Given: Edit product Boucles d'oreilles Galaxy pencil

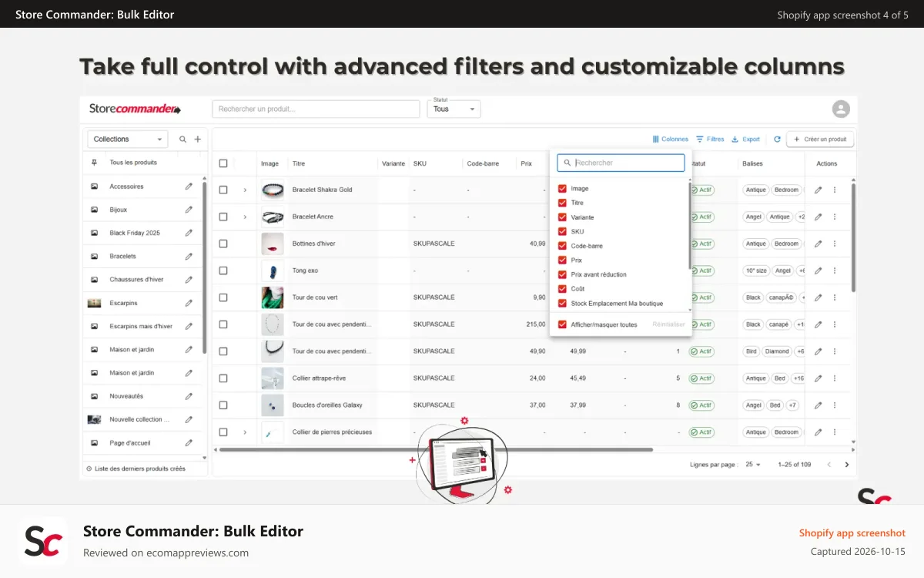Looking at the screenshot, I should [x=818, y=405].
